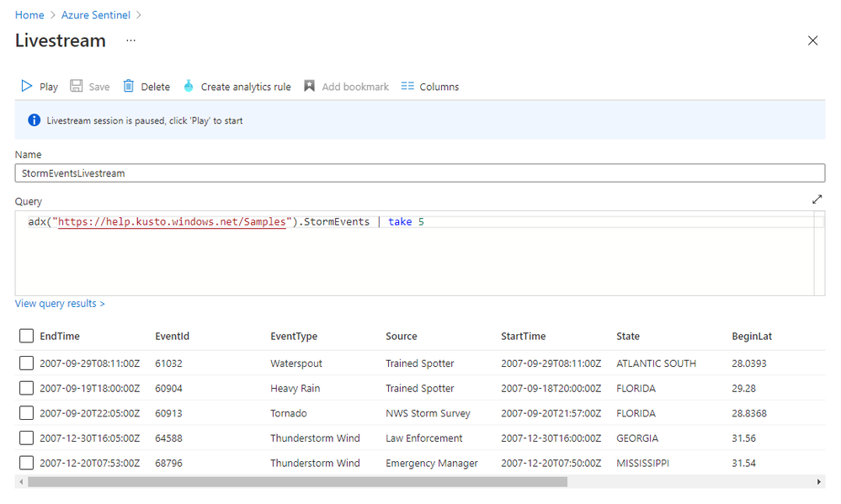Click the Name field containing StormEventsLivestream

click(x=419, y=173)
